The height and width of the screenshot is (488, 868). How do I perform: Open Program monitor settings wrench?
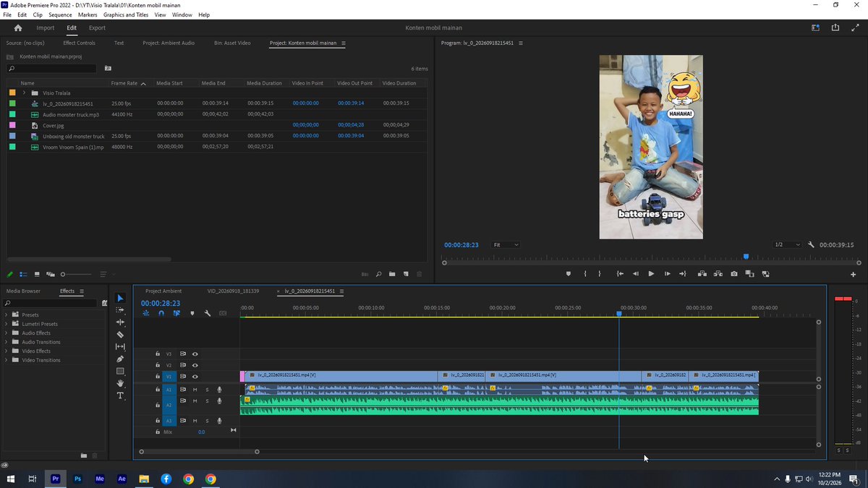click(812, 244)
